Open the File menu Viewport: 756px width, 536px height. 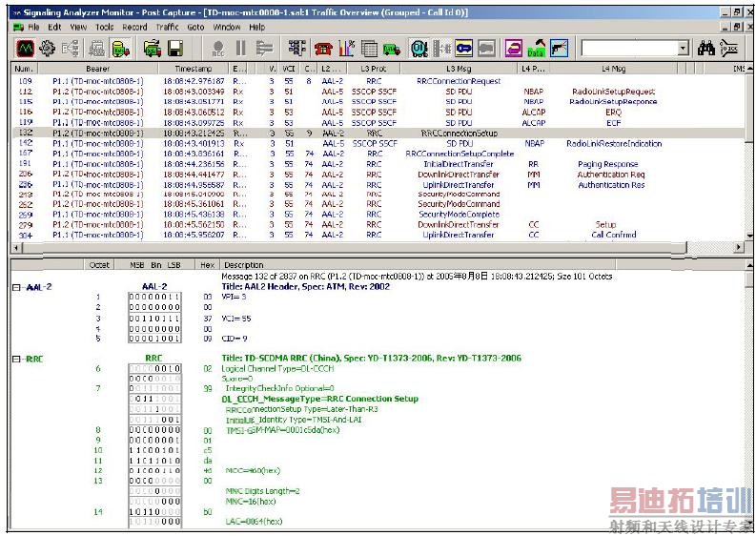click(x=33, y=27)
